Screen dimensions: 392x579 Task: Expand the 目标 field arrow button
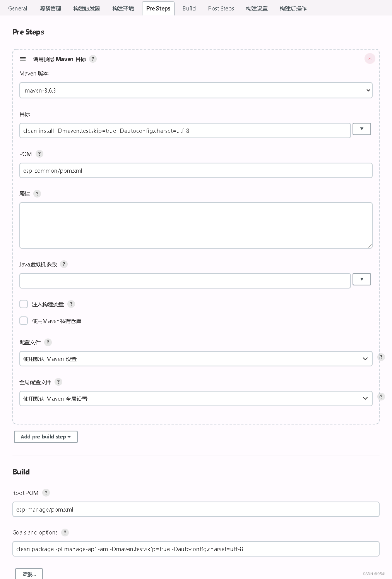pos(362,129)
